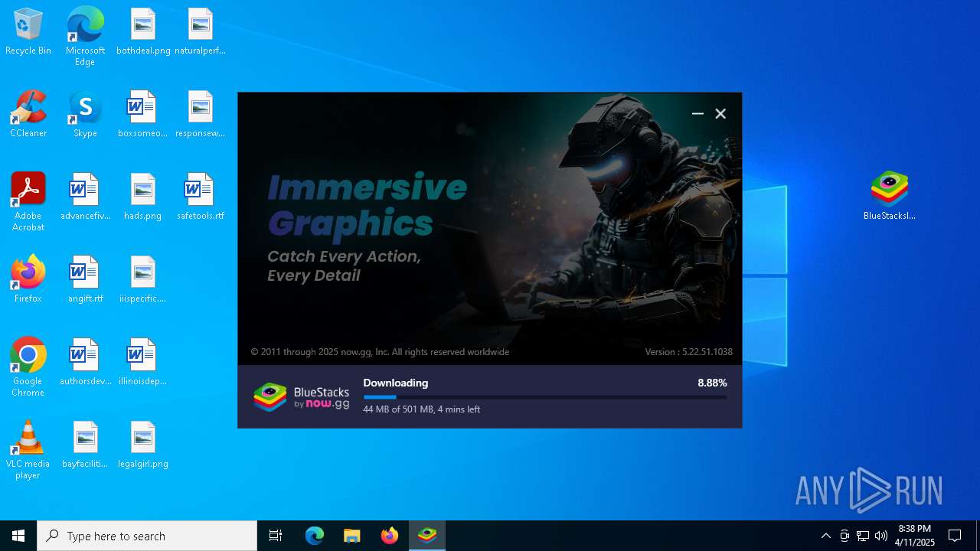Close the BlueStacks installer window
This screenshot has width=980, height=551.
click(x=720, y=113)
